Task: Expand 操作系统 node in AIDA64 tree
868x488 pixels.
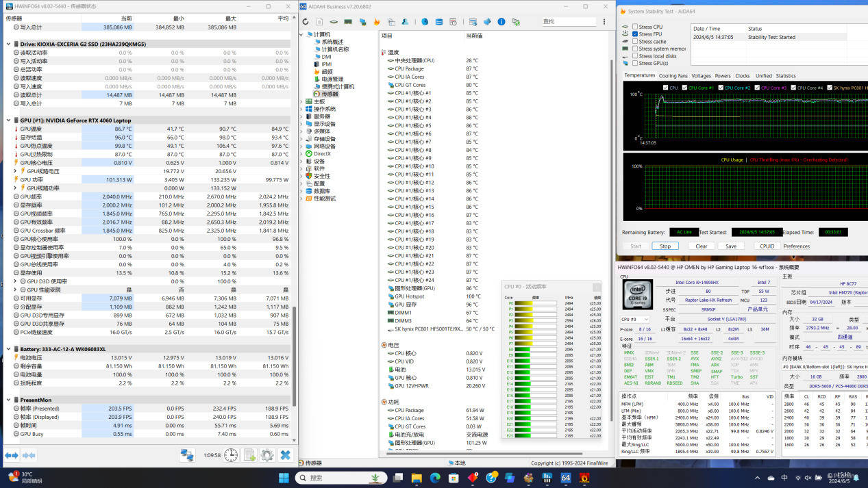Action: point(301,109)
